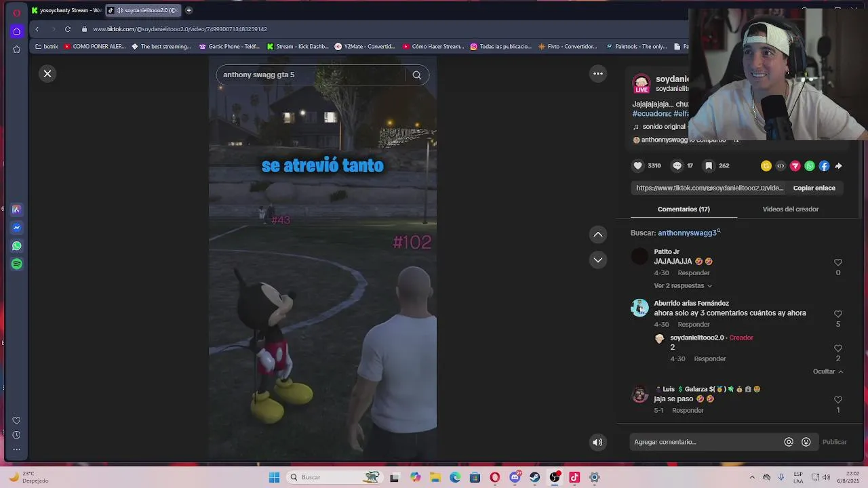
Task: Open more share options arrow
Action: pyautogui.click(x=839, y=165)
